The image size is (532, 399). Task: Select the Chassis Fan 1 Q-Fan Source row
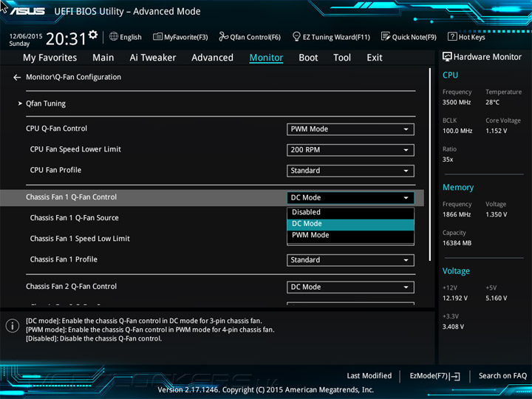point(75,218)
